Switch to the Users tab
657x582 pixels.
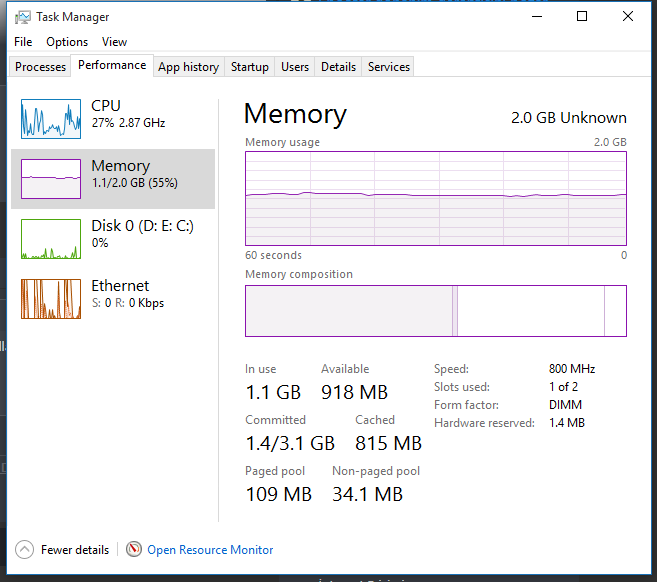click(295, 67)
